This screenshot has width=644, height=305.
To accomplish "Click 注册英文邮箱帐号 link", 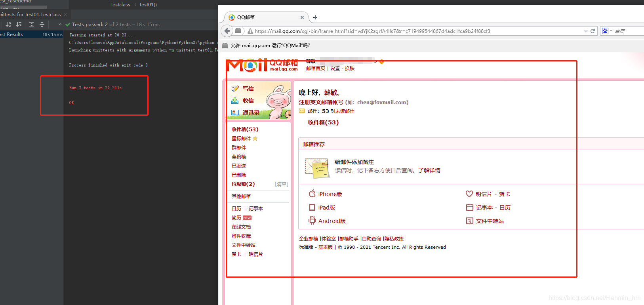I will pyautogui.click(x=321, y=102).
